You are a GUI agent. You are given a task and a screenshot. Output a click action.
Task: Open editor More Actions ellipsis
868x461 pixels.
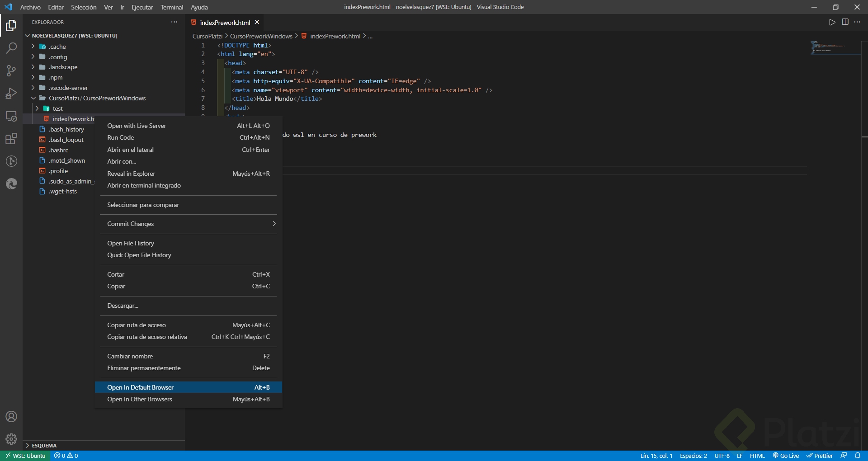click(x=857, y=22)
